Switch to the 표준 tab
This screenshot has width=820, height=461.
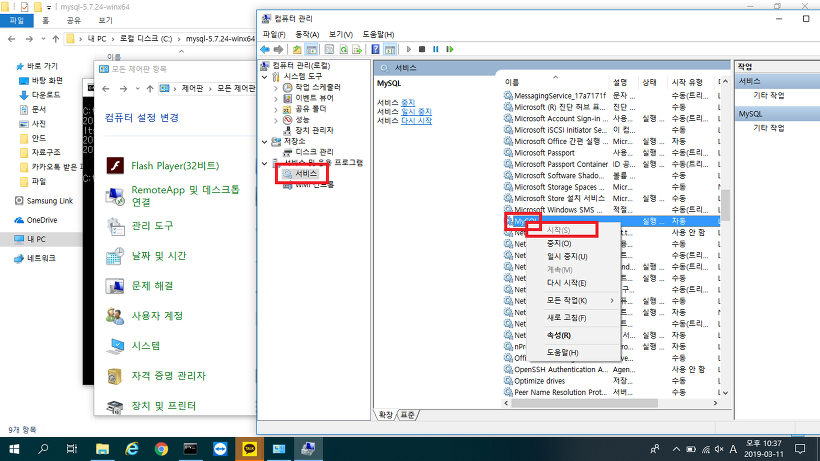407,414
